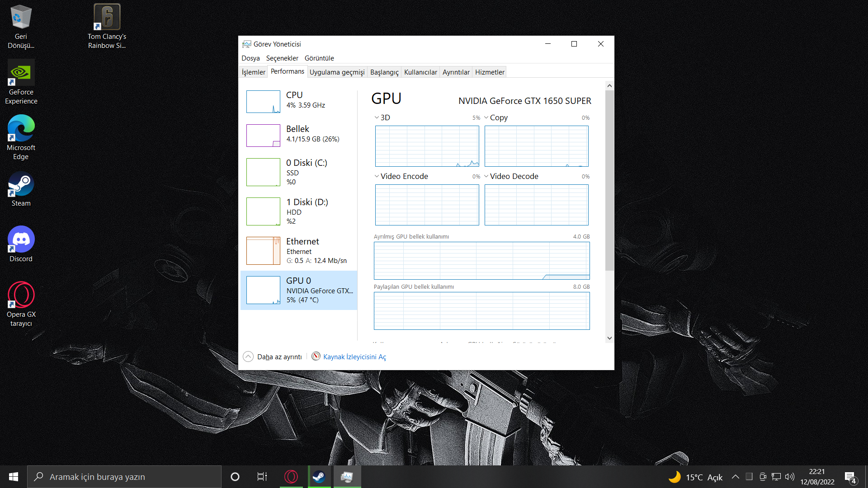868x488 pixels.
Task: Open the Copy engine dropdown chevron
Action: (486, 117)
